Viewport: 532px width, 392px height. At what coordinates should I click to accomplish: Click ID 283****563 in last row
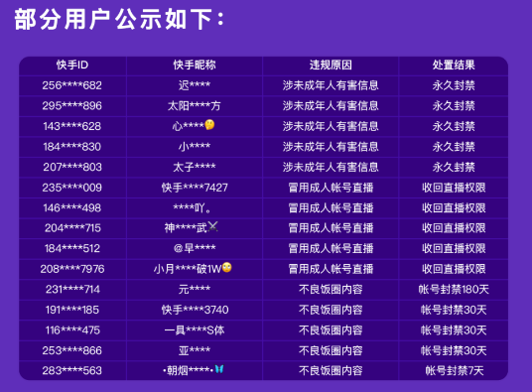71,370
